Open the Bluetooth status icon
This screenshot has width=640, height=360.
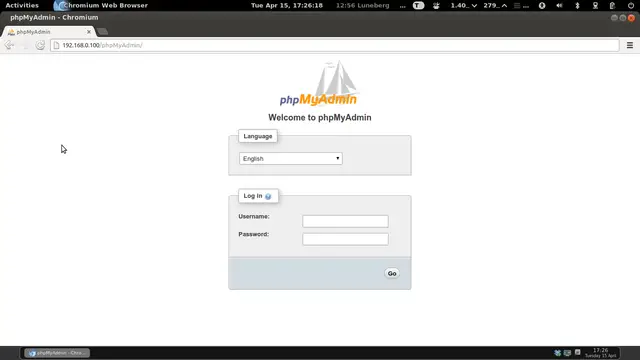click(577, 5)
